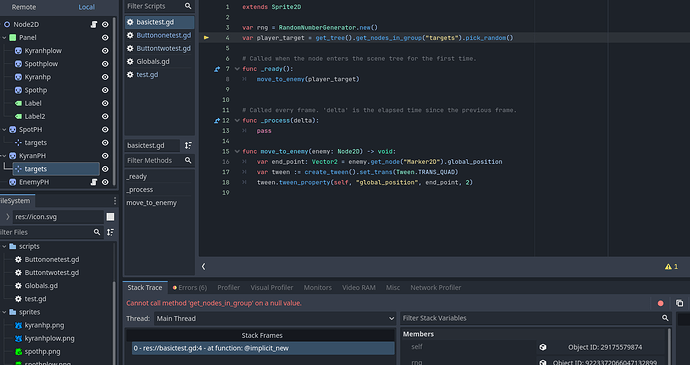
Task: Fold the _process function on line 12
Action: 237,121
